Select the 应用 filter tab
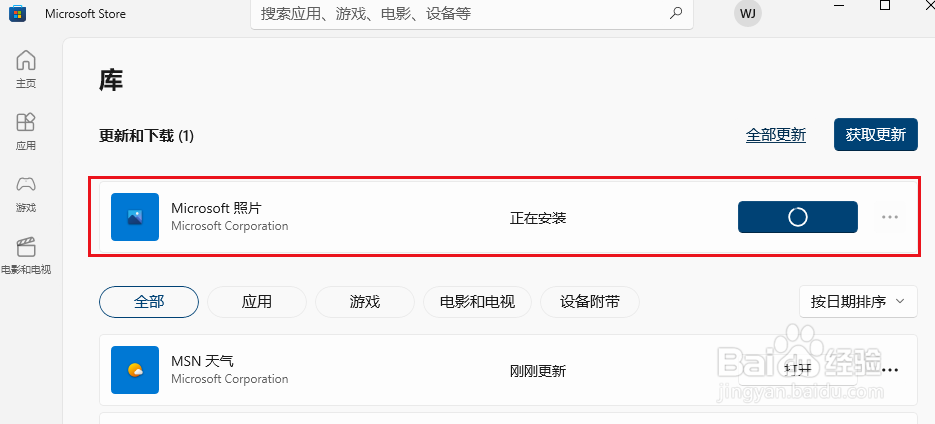 point(257,302)
